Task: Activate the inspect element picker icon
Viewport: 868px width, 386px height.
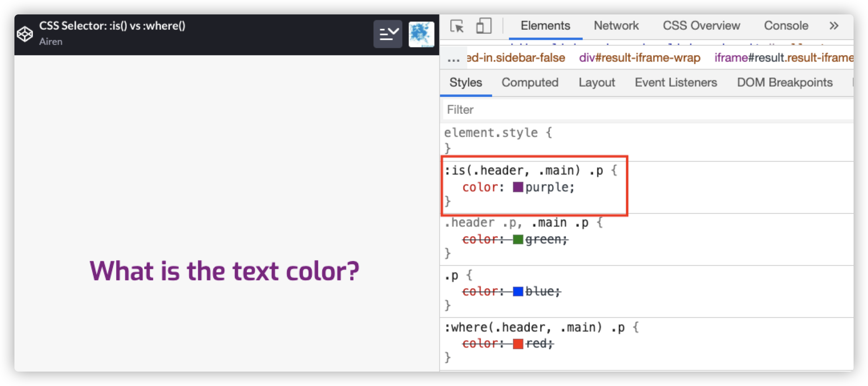Action: coord(457,26)
